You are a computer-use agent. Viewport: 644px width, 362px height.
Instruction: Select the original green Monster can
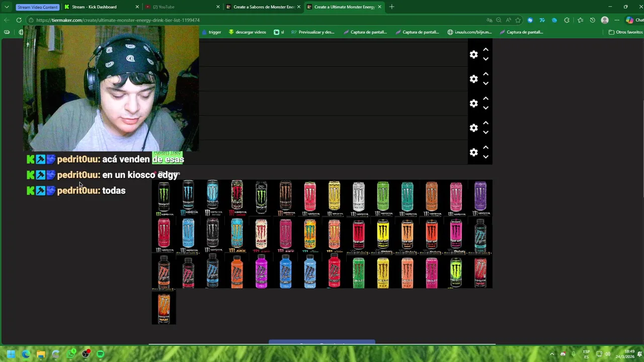tap(164, 198)
